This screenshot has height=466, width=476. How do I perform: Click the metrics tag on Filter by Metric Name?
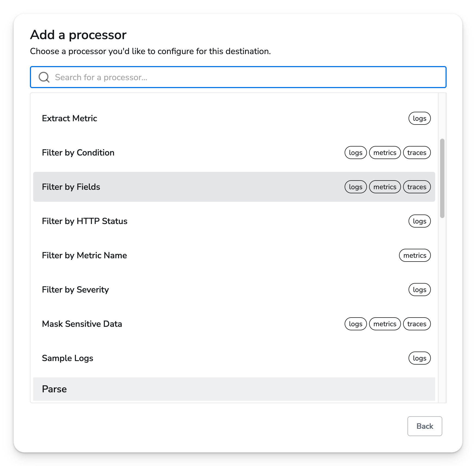click(415, 255)
